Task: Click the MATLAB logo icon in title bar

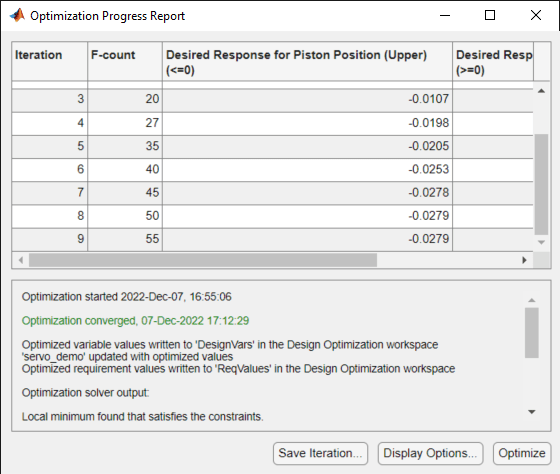Action: (17, 15)
